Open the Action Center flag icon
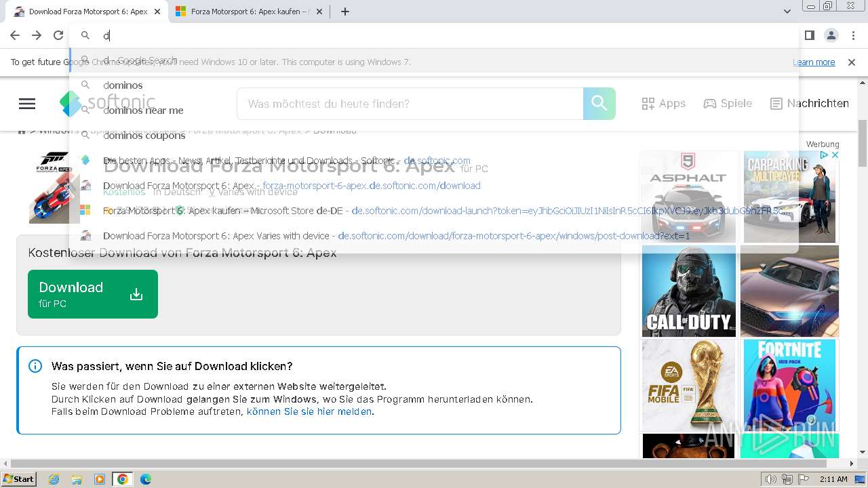 click(804, 479)
